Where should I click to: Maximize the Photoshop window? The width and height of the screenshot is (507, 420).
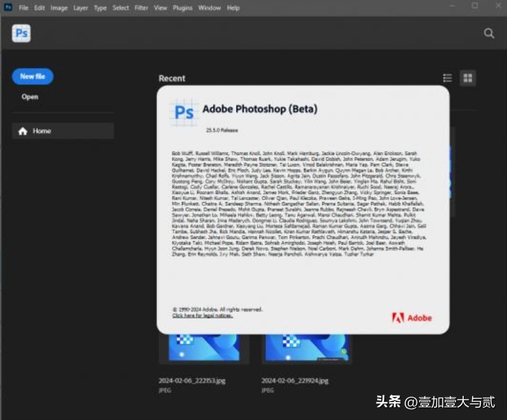(475, 6)
